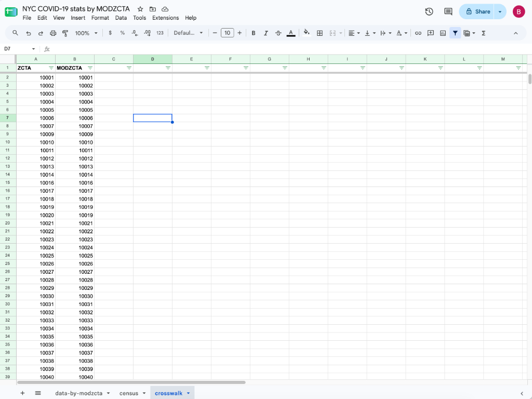The width and height of the screenshot is (532, 399).
Task: Edit the font size field
Action: [x=228, y=33]
